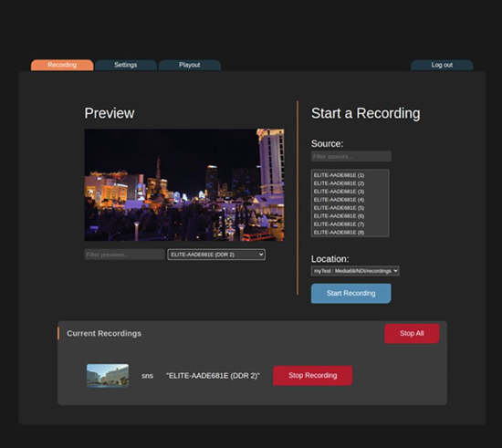Click the "ELITE-AADE681E (DDR 2)" recording name
This screenshot has width=502, height=448.
coord(213,376)
